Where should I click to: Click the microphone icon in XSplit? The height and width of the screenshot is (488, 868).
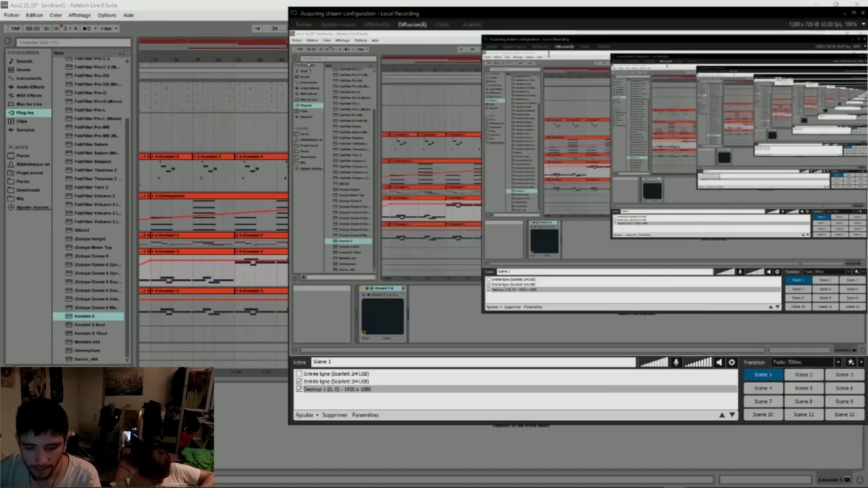click(x=675, y=363)
